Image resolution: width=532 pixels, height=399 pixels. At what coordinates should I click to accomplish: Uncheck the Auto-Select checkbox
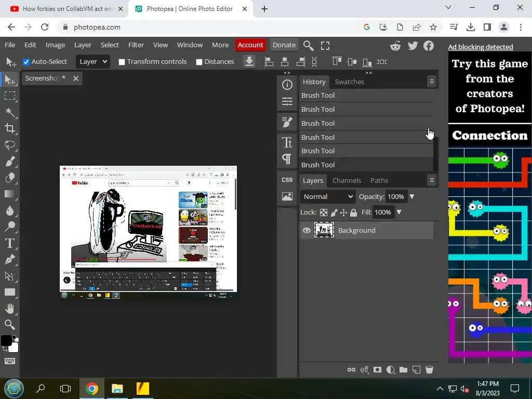(26, 62)
